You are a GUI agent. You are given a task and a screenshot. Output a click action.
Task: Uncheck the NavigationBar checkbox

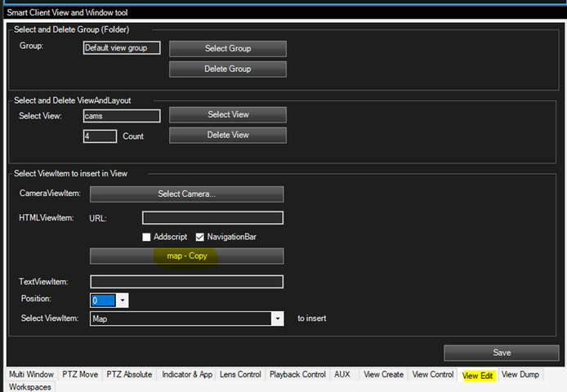[x=200, y=237]
